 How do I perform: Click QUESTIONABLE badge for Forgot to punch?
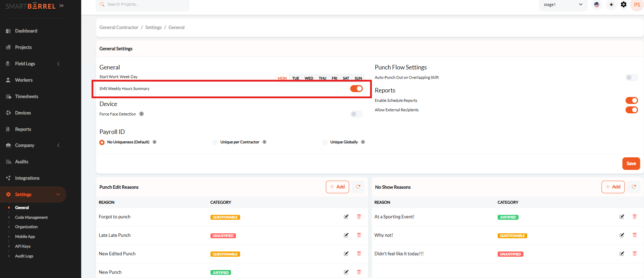tap(225, 217)
